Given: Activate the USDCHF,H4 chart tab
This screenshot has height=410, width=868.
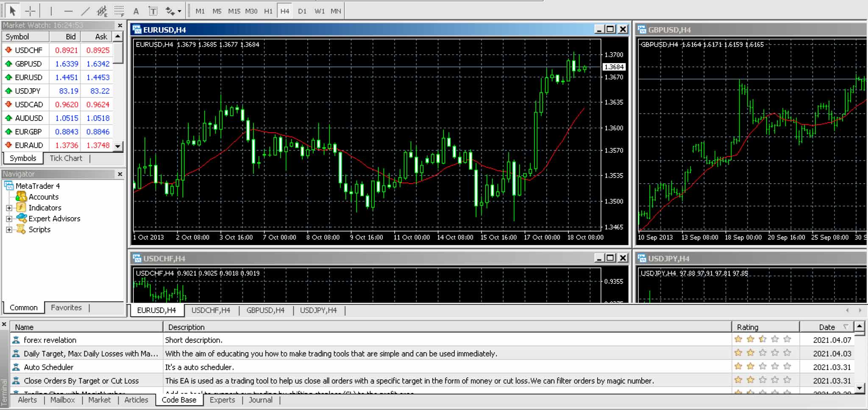Looking at the screenshot, I should pos(211,310).
